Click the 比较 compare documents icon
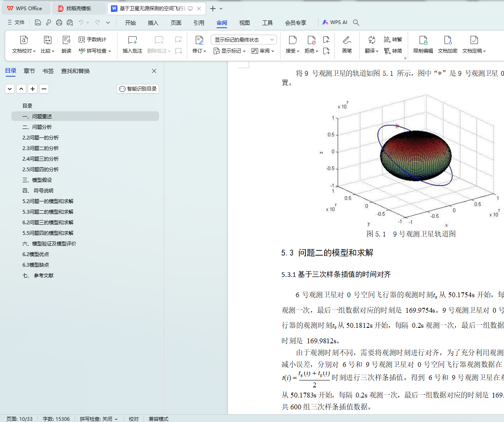This screenshot has height=422, width=504. tap(47, 40)
